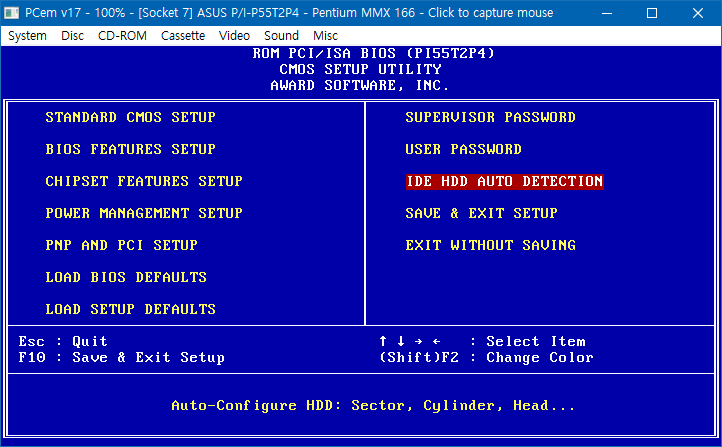Select LOAD BIOS DEFAULTS entry

click(x=126, y=277)
